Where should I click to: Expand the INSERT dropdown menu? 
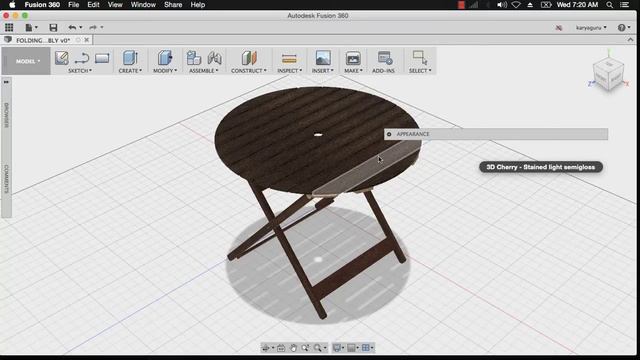pyautogui.click(x=322, y=71)
